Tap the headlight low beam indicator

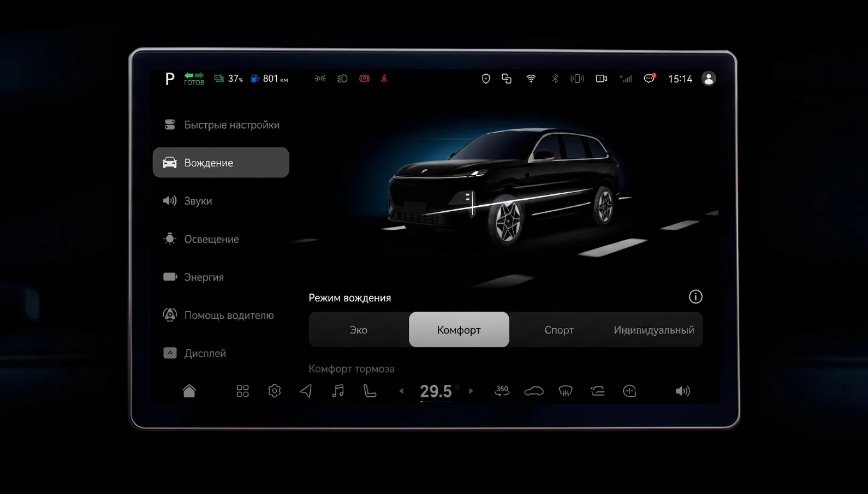[342, 79]
